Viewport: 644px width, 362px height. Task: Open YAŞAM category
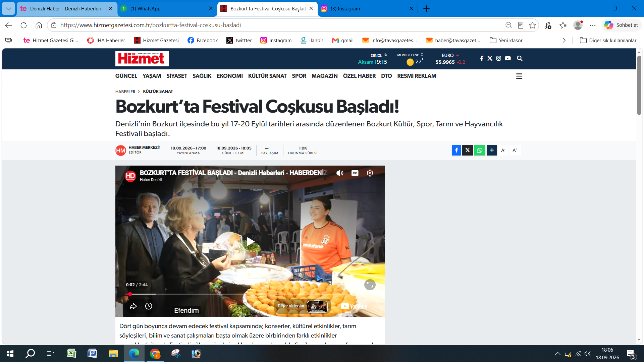[x=152, y=76]
